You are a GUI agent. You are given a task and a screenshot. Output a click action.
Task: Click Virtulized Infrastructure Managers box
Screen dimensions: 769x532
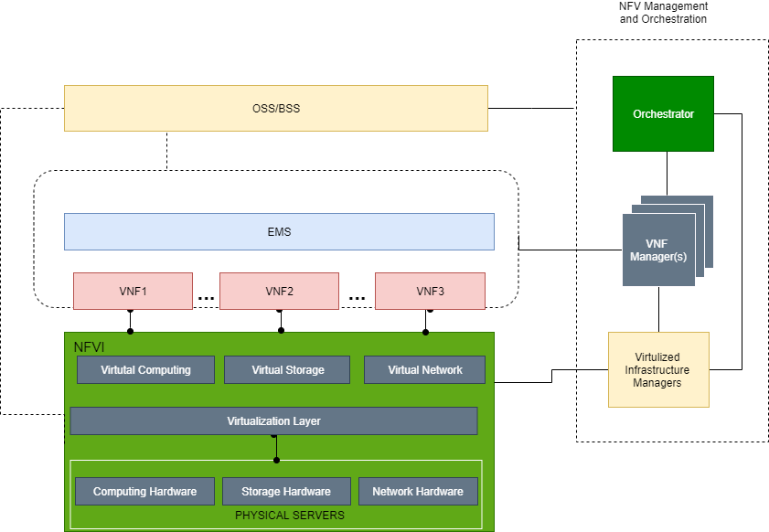point(658,369)
